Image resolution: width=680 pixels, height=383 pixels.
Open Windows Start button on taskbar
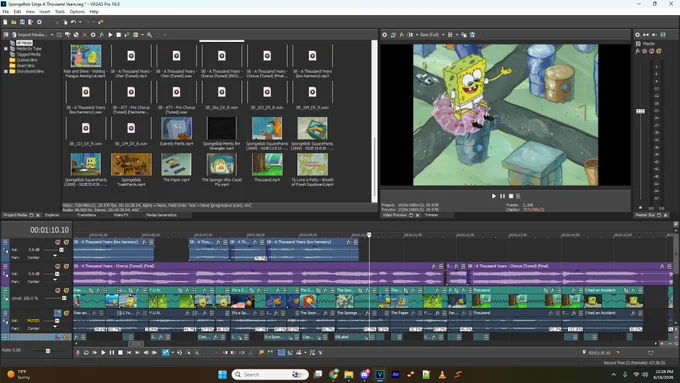(222, 374)
